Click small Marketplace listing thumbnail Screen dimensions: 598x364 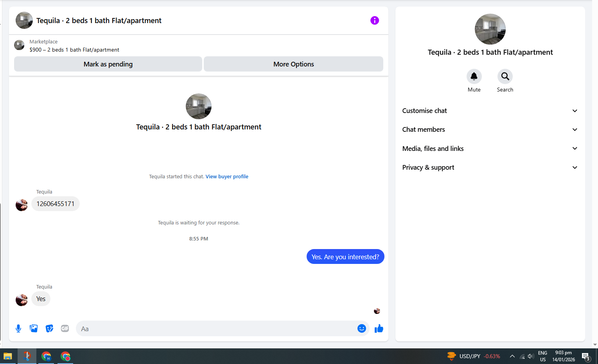(x=19, y=45)
